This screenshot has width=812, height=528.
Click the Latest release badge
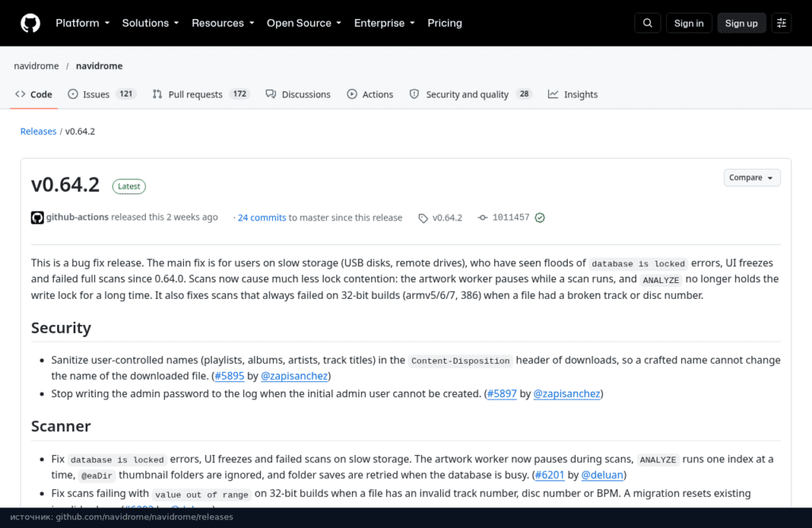click(x=129, y=186)
